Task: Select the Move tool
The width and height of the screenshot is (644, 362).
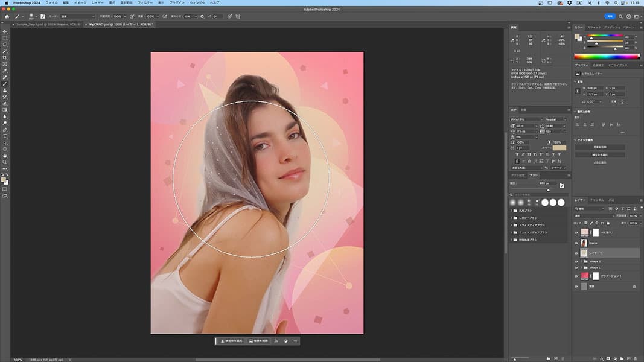Action: coord(5,31)
